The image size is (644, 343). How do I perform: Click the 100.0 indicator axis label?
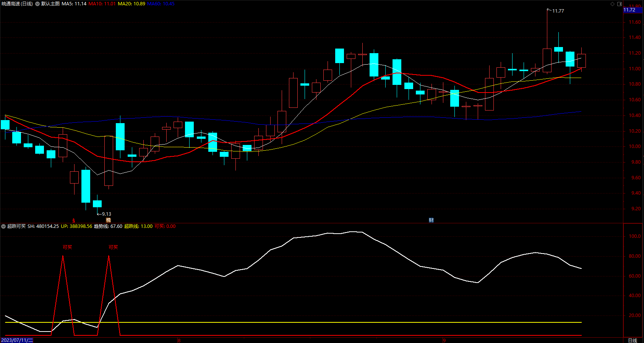pos(635,236)
